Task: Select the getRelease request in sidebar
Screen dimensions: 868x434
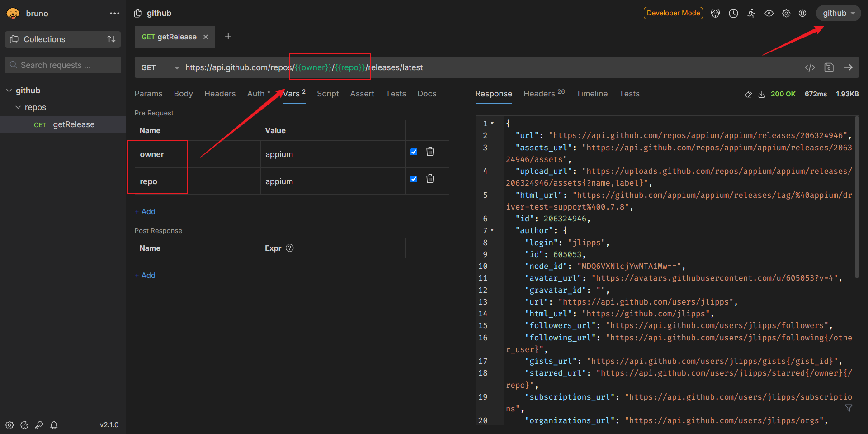Action: pyautogui.click(x=63, y=124)
